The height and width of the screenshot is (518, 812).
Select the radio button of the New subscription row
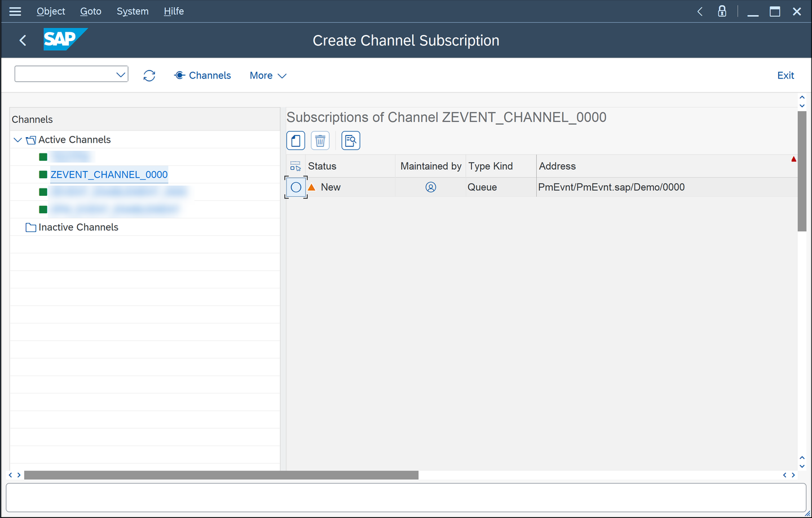(x=296, y=187)
